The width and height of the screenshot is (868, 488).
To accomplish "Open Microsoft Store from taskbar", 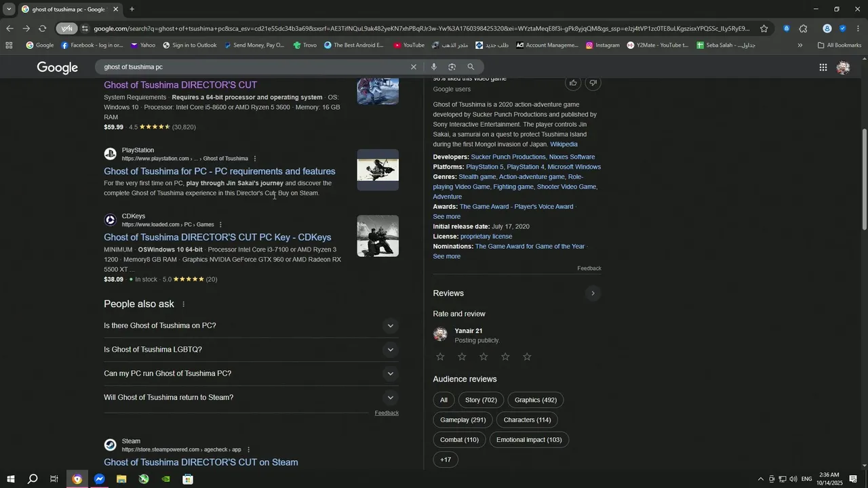I will [x=188, y=479].
